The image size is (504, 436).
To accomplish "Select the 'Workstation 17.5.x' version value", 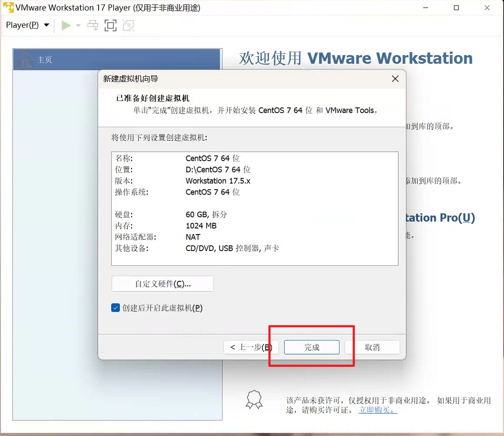I will (218, 181).
